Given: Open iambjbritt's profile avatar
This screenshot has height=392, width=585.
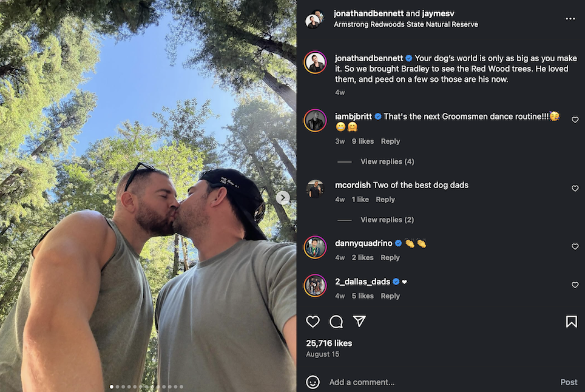Looking at the screenshot, I should coord(315,121).
